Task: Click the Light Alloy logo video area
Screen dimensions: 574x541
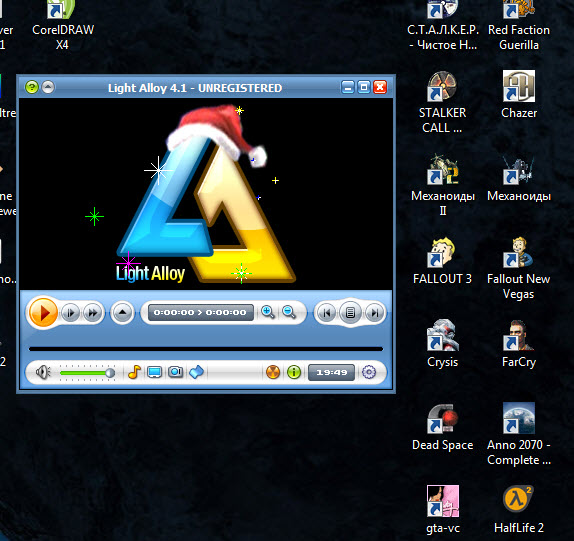Action: [206, 194]
